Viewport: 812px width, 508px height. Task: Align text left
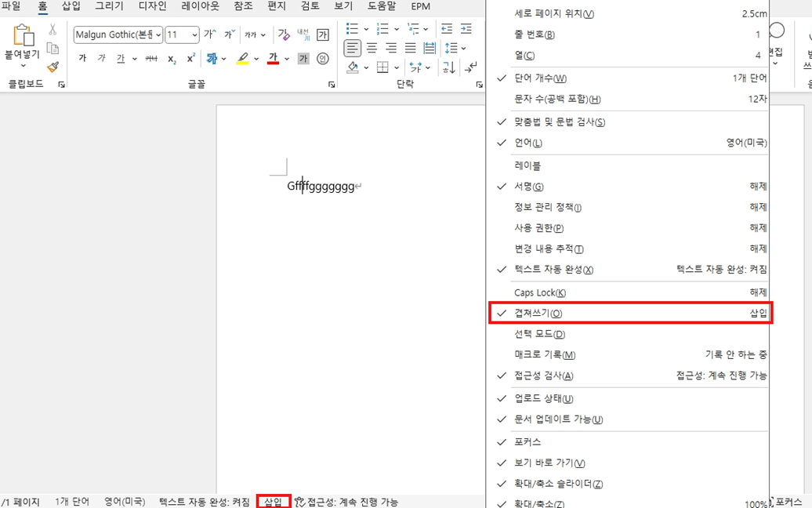click(x=352, y=48)
